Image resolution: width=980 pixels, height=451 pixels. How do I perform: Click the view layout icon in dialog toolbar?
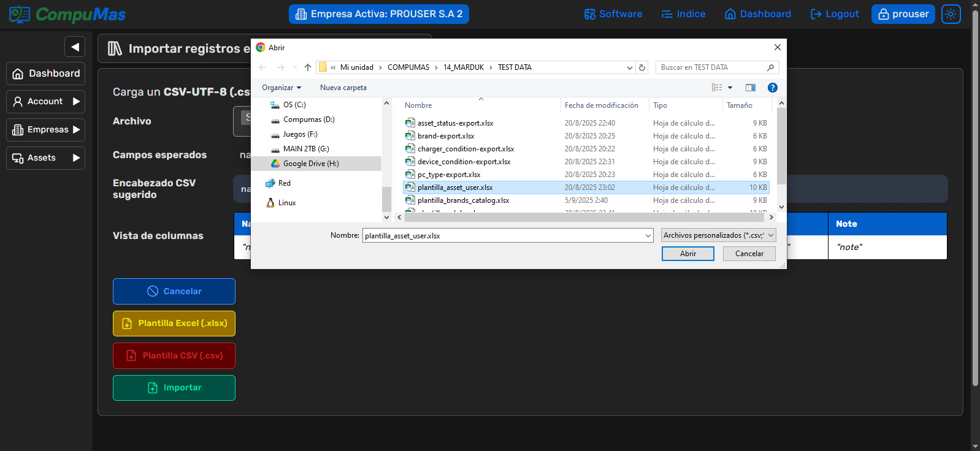click(717, 88)
